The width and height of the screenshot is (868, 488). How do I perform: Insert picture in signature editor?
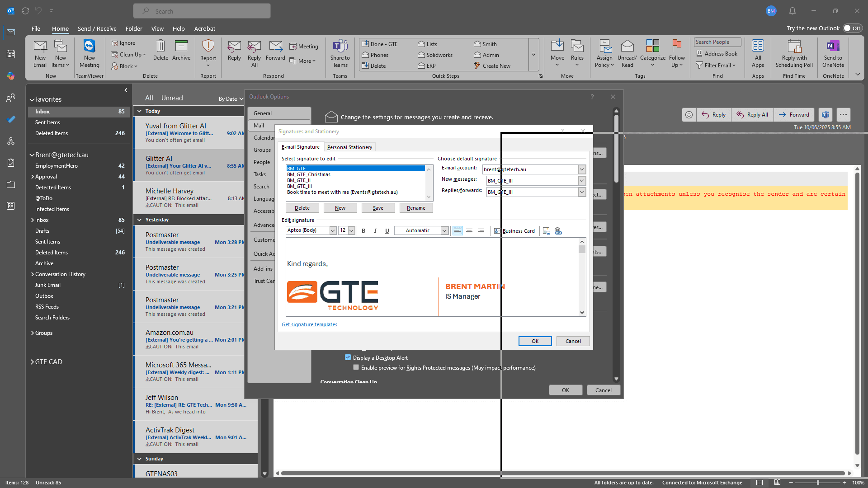point(546,231)
